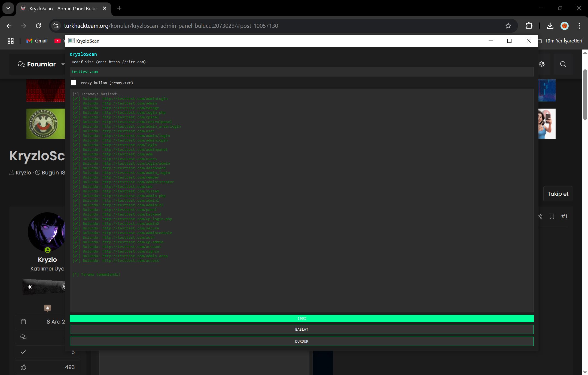Go forward in browser history
This screenshot has height=375, width=588.
click(24, 26)
